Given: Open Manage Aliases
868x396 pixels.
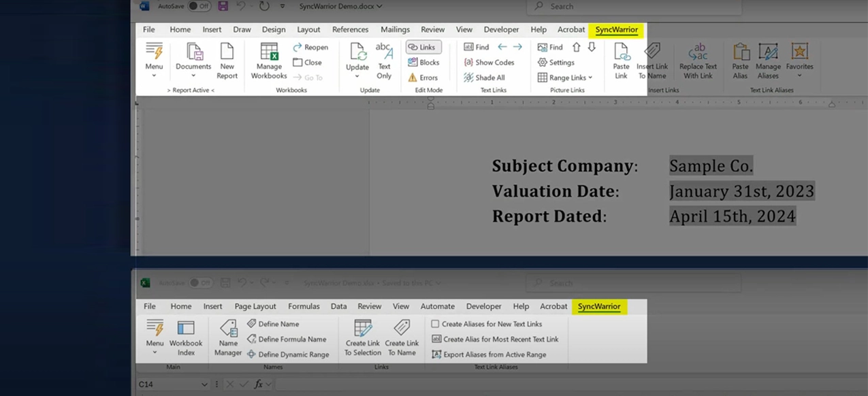Looking at the screenshot, I should point(768,60).
